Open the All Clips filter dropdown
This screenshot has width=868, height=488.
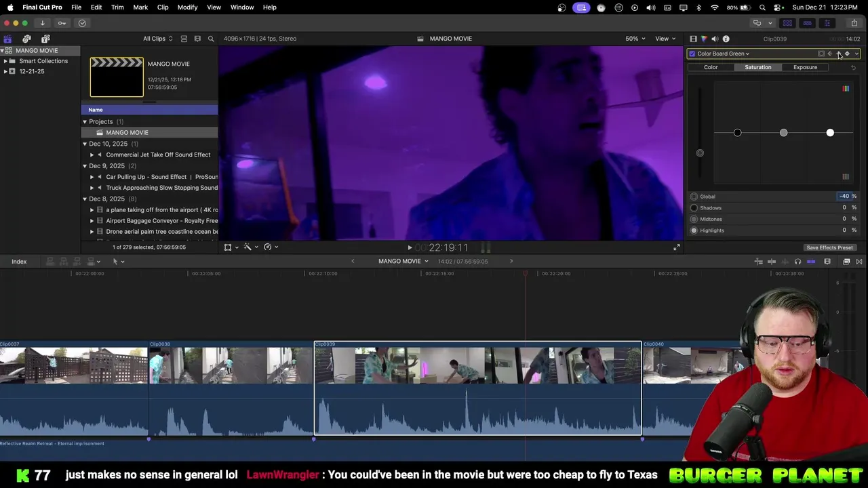[157, 39]
